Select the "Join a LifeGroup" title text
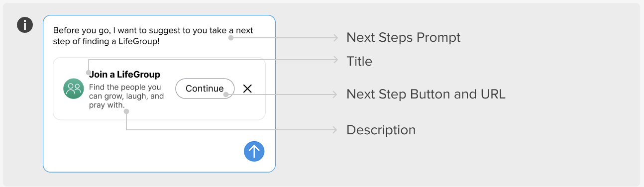The width and height of the screenshot is (644, 187). click(124, 75)
